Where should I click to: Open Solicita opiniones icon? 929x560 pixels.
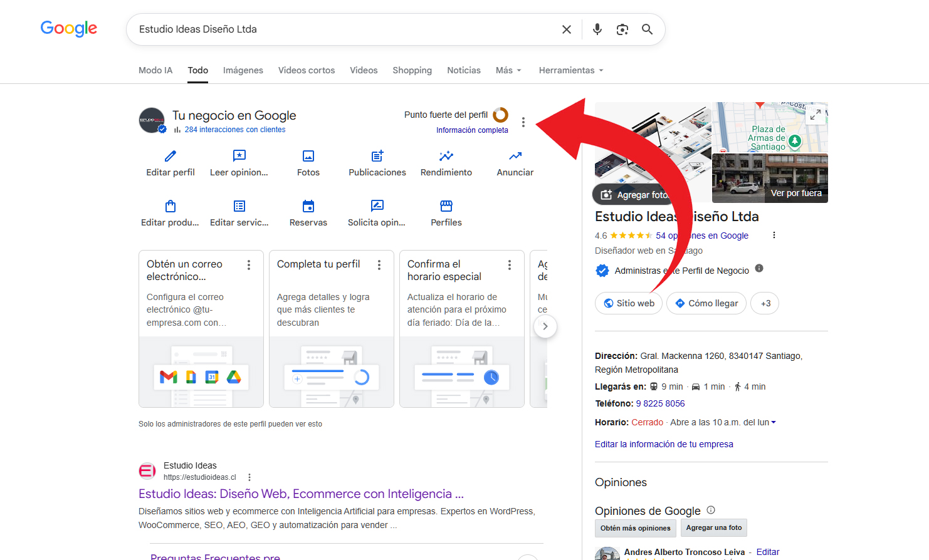click(x=377, y=206)
